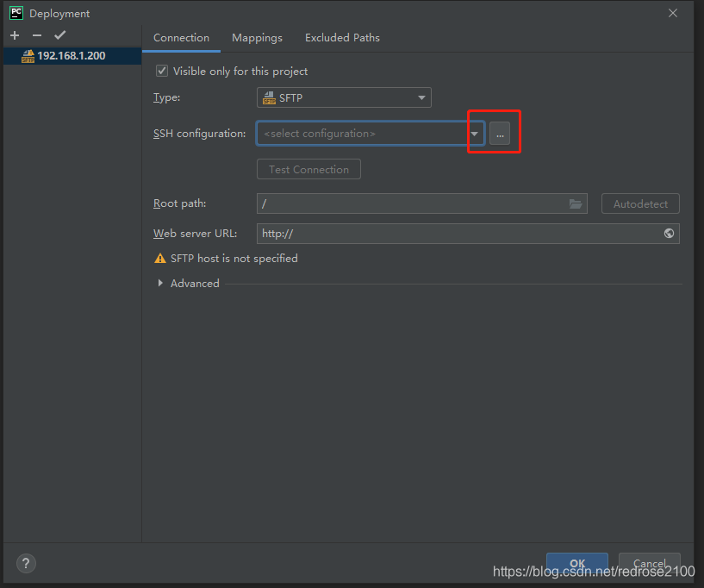Viewport: 704px width, 588px height.
Task: Toggle Visible only for this project checkbox
Action: tap(162, 71)
